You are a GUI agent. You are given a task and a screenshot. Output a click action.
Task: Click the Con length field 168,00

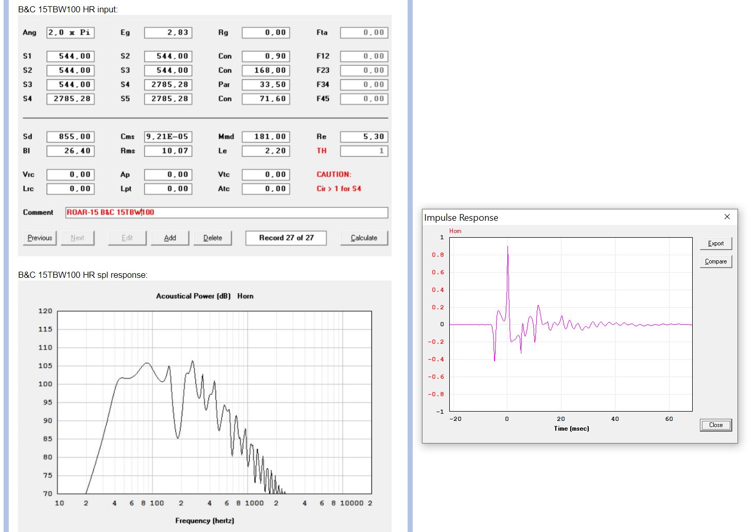point(266,70)
